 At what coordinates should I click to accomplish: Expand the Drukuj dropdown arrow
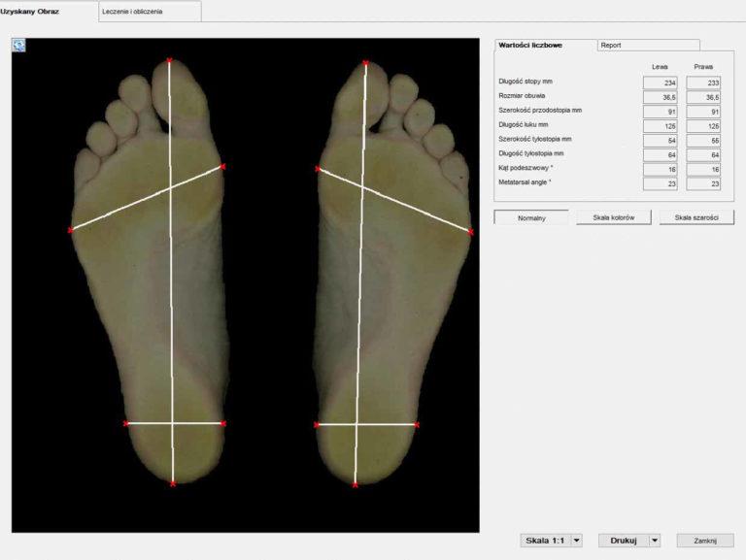pyautogui.click(x=655, y=541)
